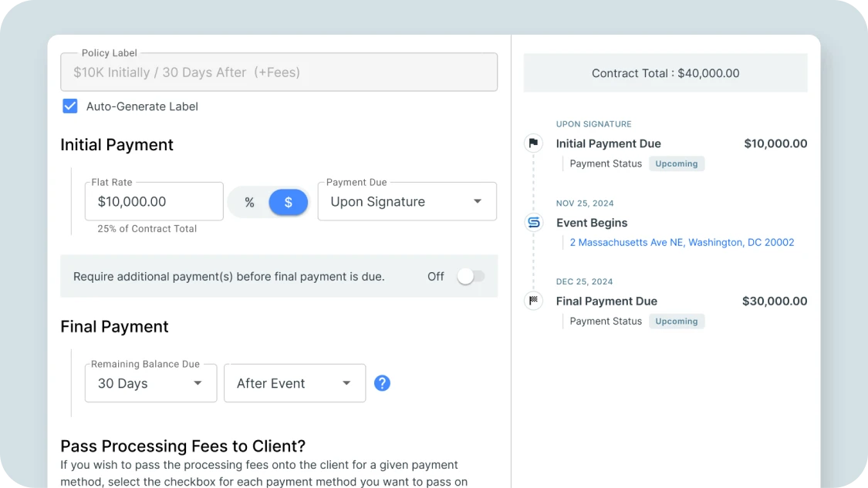This screenshot has height=488, width=868.
Task: Click the Policy Label input field
Action: pyautogui.click(x=279, y=71)
